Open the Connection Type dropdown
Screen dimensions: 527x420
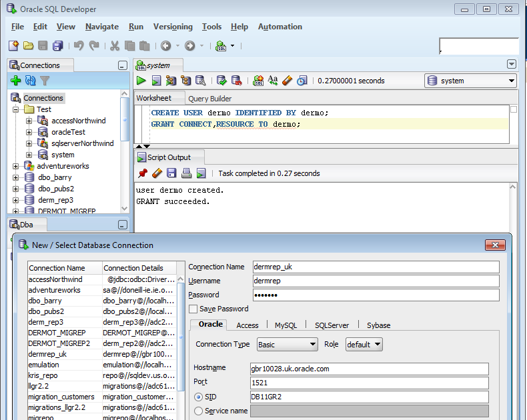pyautogui.click(x=288, y=345)
